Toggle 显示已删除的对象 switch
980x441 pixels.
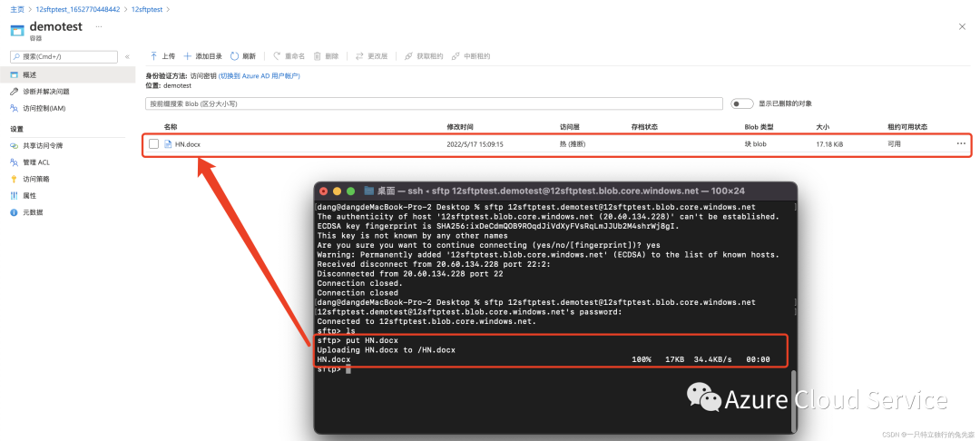click(742, 103)
